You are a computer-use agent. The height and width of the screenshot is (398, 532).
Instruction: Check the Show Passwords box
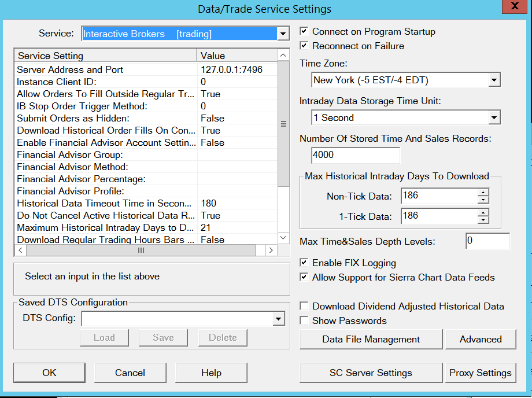[x=304, y=320]
